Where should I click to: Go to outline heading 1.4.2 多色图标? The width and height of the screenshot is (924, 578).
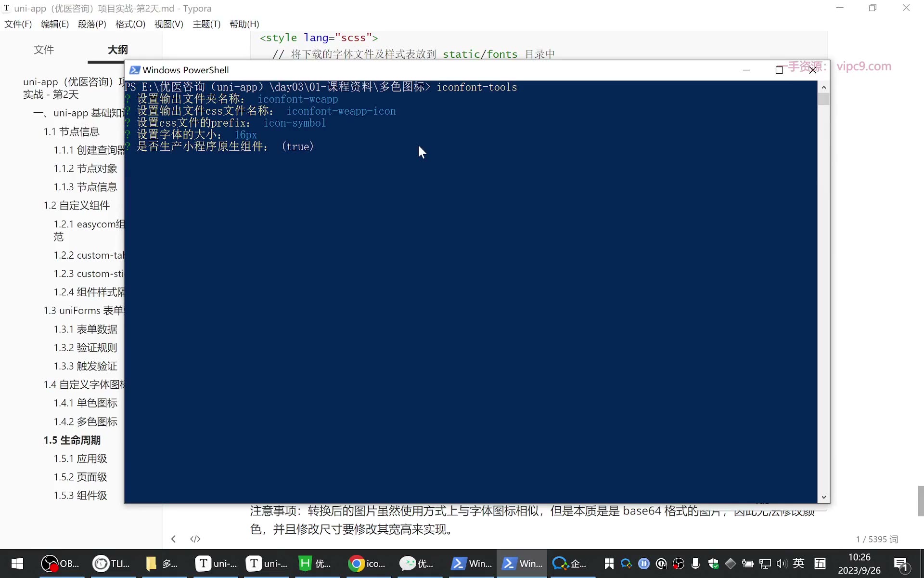coord(86,421)
